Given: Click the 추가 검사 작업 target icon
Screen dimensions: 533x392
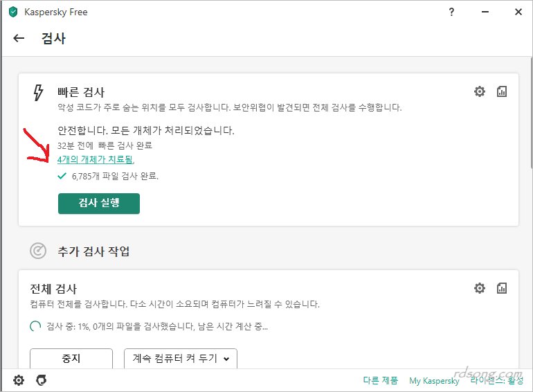Looking at the screenshot, I should [x=38, y=251].
